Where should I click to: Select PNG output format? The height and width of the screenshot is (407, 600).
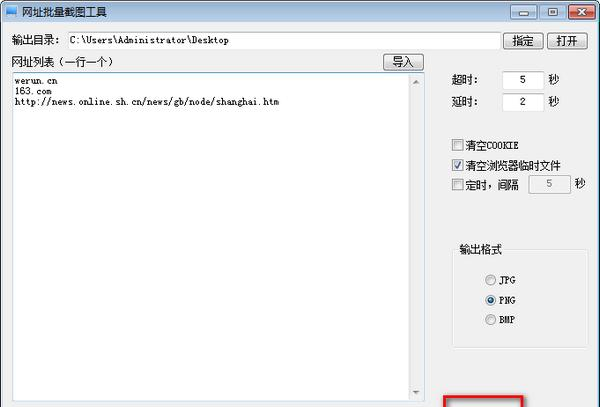coord(490,300)
